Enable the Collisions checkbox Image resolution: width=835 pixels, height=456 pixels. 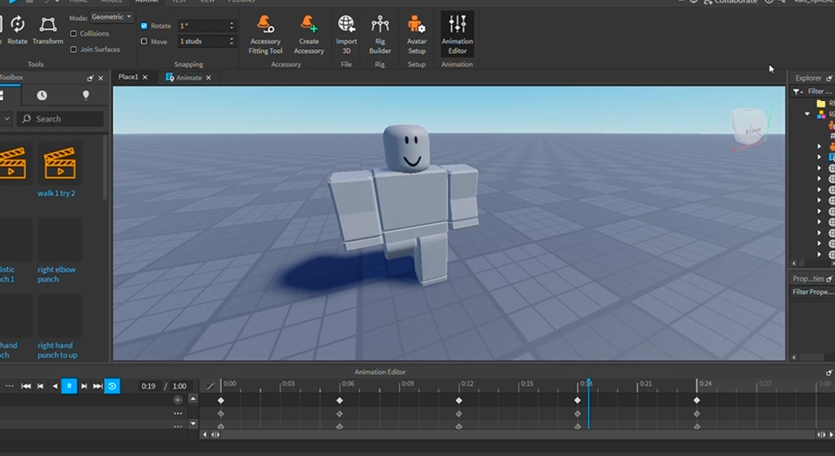[73, 34]
